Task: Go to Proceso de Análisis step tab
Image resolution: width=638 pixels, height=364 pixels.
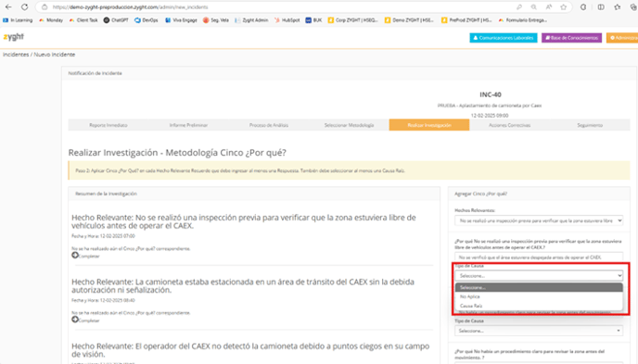Action: tap(269, 125)
